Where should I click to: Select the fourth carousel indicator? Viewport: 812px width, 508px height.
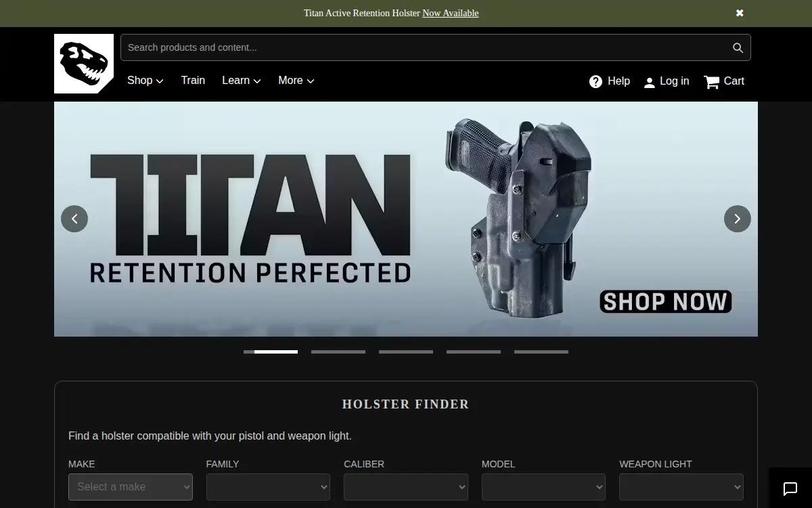point(474,352)
